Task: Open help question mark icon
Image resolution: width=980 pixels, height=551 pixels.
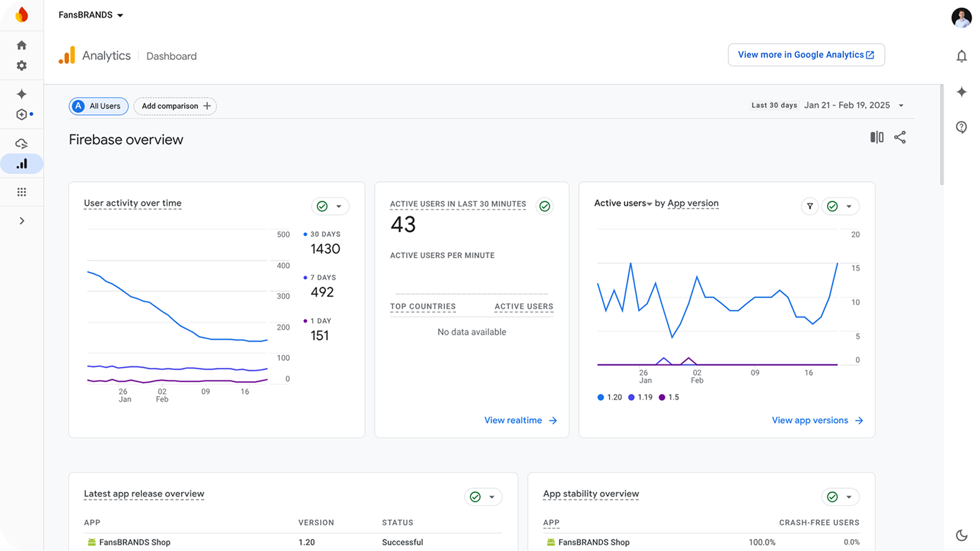Action: point(962,127)
